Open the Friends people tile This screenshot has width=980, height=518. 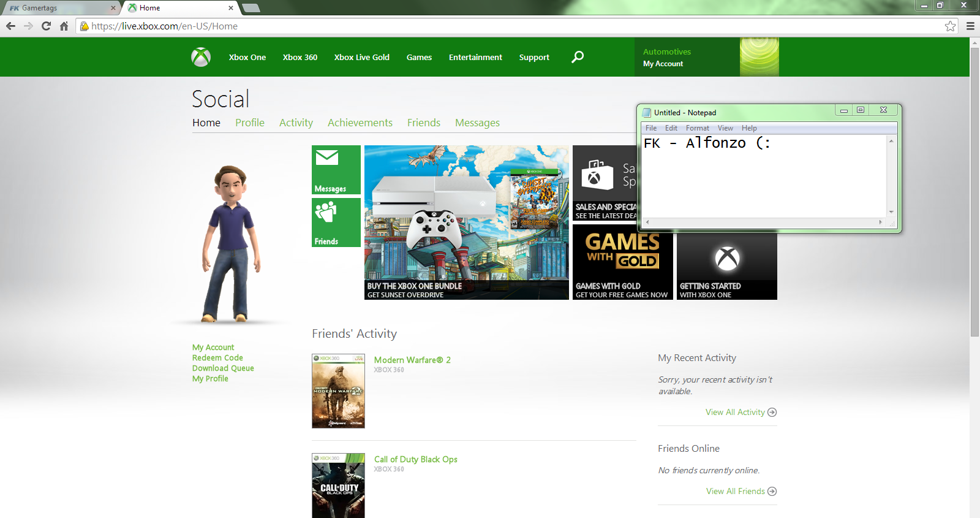[336, 223]
